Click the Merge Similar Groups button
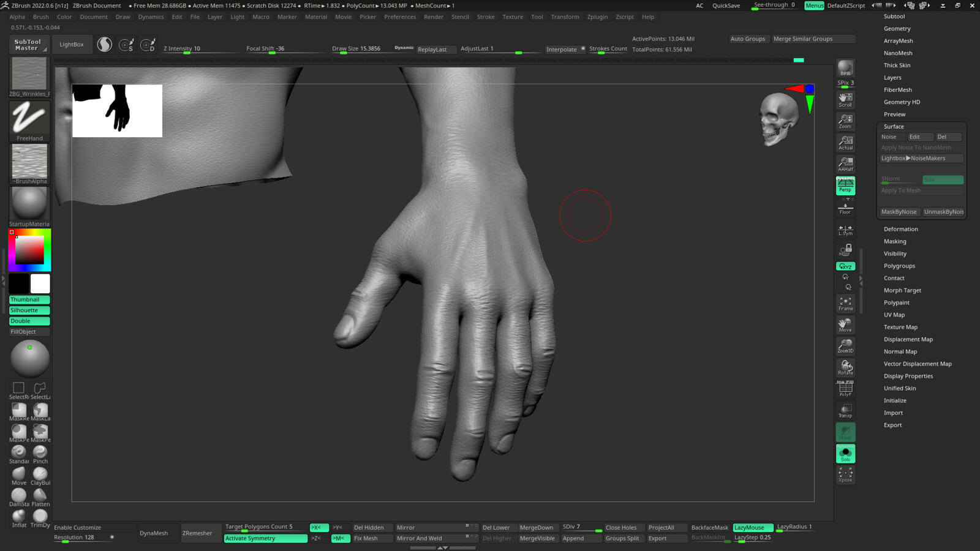This screenshot has height=551, width=980. pos(814,39)
